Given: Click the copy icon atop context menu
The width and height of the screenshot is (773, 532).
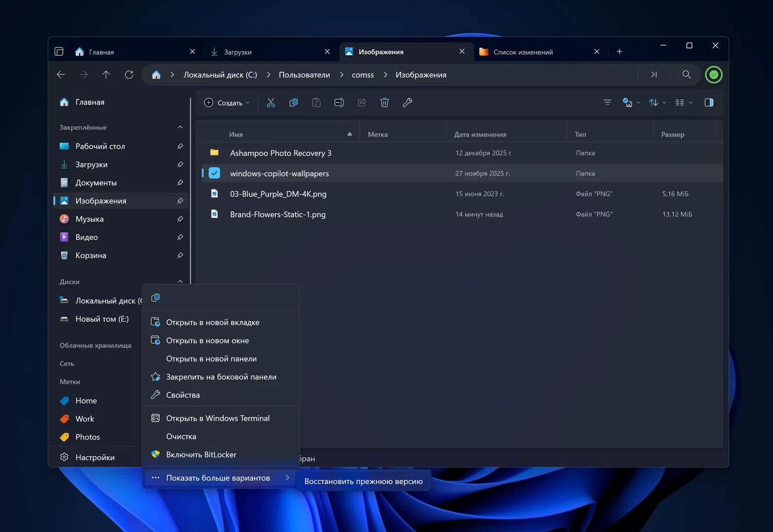Looking at the screenshot, I should pyautogui.click(x=156, y=298).
